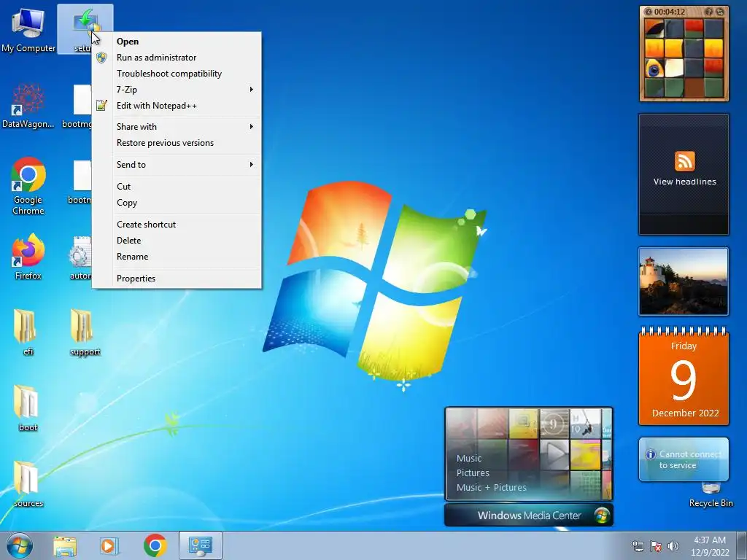
Task: Click the Cannot connect to service gadget
Action: tap(684, 459)
